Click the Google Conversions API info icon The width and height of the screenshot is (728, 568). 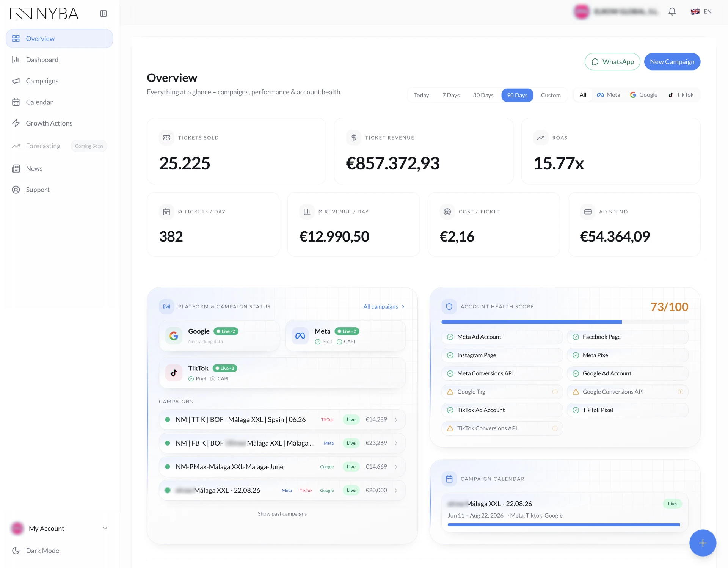[x=680, y=392]
